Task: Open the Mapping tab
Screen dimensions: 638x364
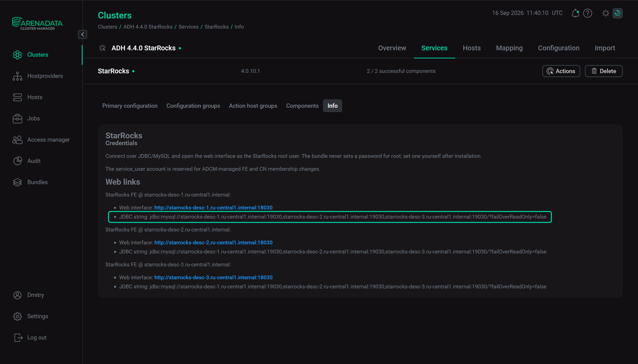Action: 509,48
